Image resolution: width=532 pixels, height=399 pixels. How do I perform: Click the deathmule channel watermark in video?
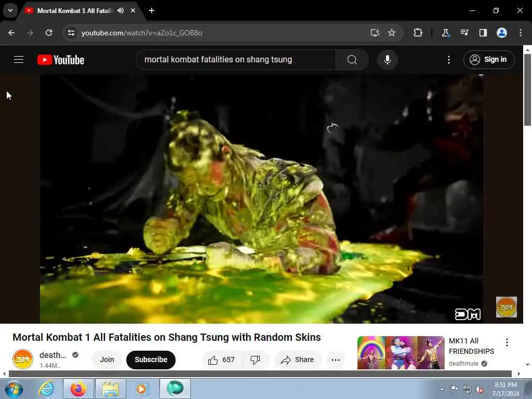506,307
